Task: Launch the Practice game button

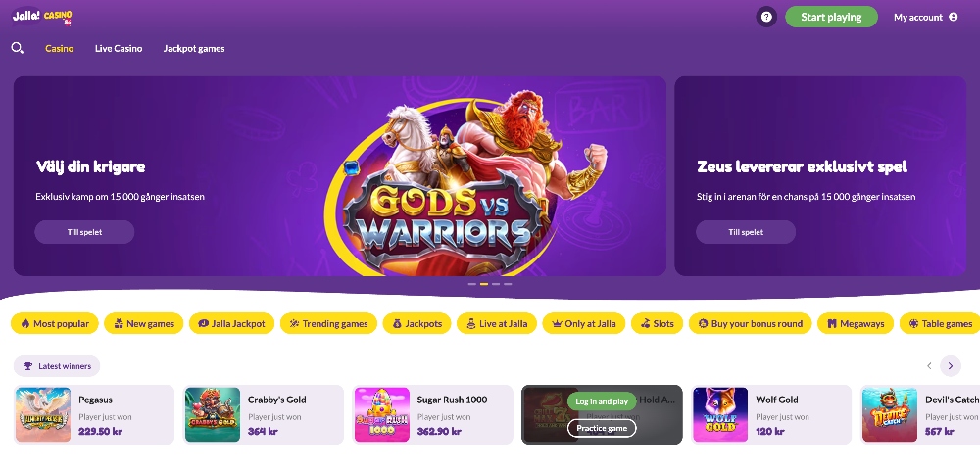Action: 602,428
